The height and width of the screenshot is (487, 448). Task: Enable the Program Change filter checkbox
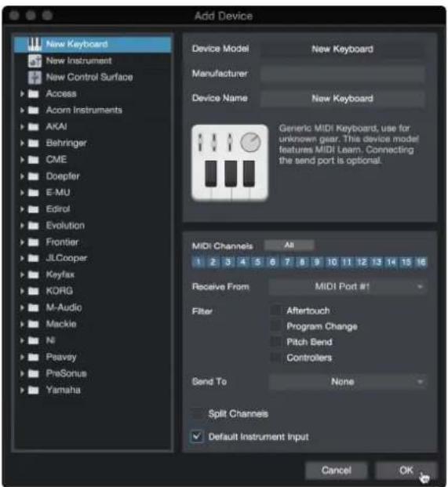[x=275, y=325]
